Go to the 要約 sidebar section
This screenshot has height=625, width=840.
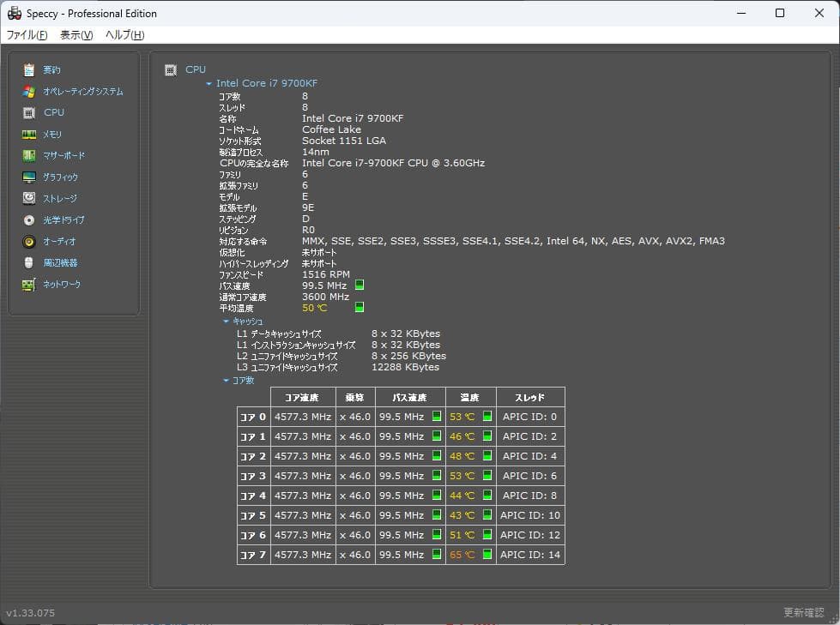tap(51, 70)
